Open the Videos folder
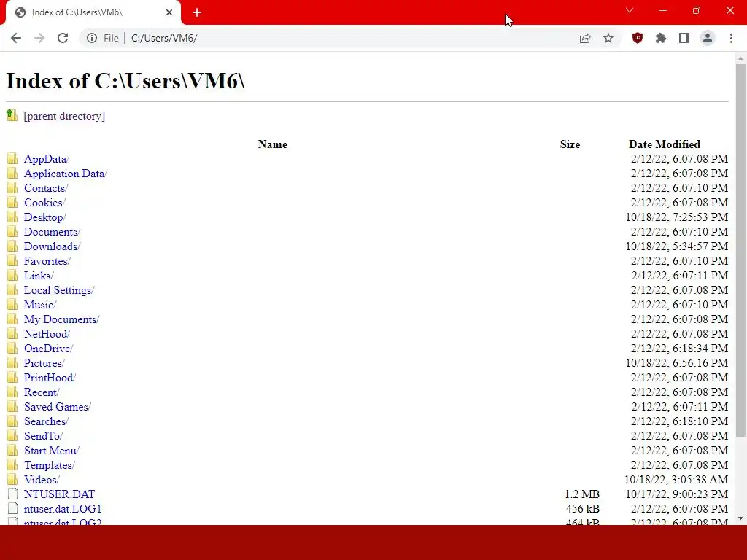Viewport: 747px width, 560px height. coord(42,480)
